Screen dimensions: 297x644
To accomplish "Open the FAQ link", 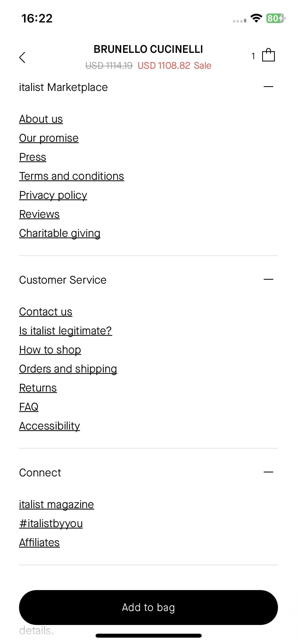I will point(29,407).
